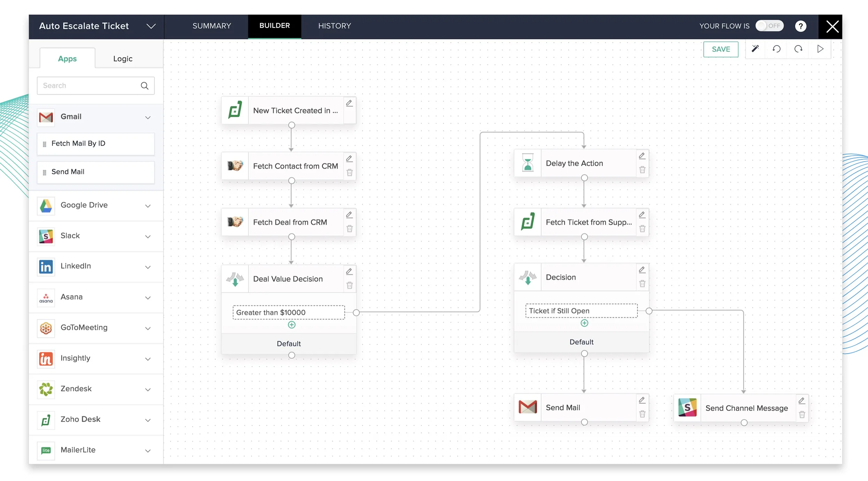The image size is (868, 481).
Task: Select the BUILDER tab
Action: point(274,26)
